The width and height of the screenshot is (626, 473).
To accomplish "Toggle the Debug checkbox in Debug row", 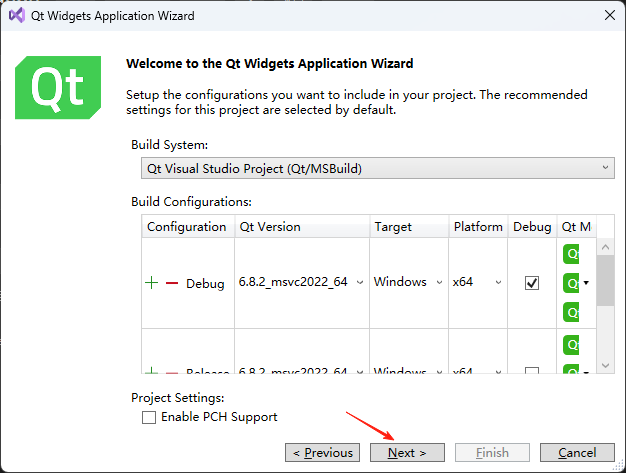I will [532, 283].
